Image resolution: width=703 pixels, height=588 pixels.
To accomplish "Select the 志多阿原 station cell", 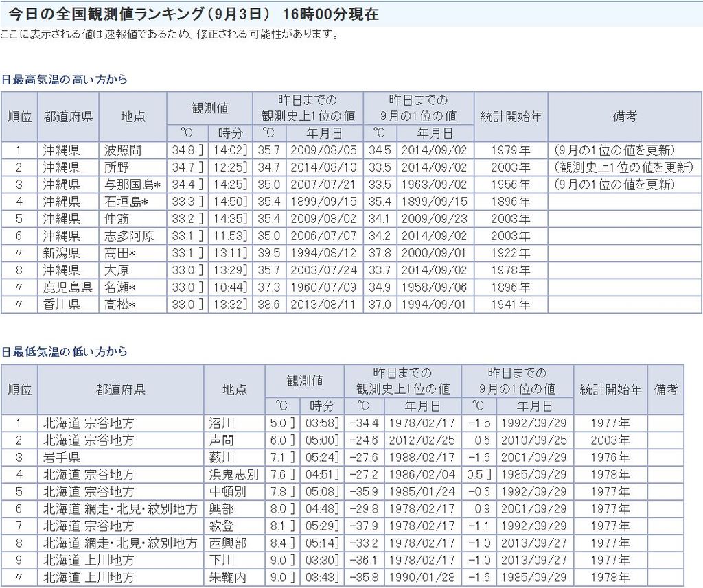I will [129, 236].
